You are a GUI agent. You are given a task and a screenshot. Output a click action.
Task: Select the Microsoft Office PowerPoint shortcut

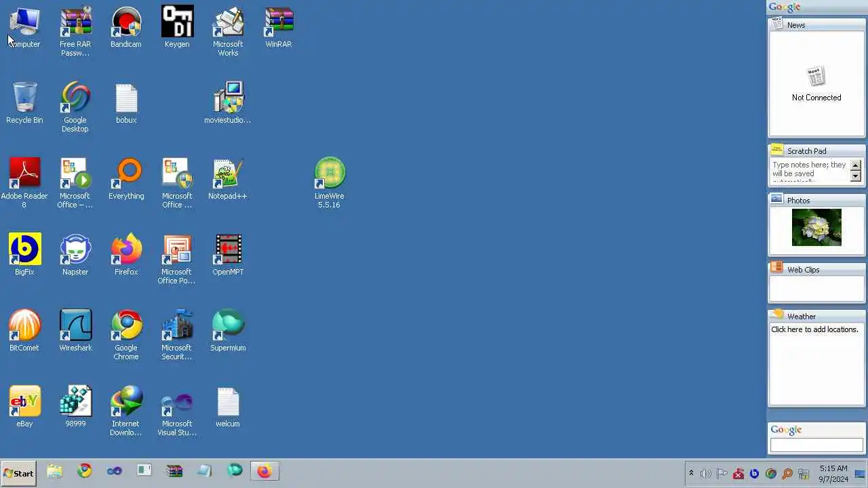[x=177, y=259]
